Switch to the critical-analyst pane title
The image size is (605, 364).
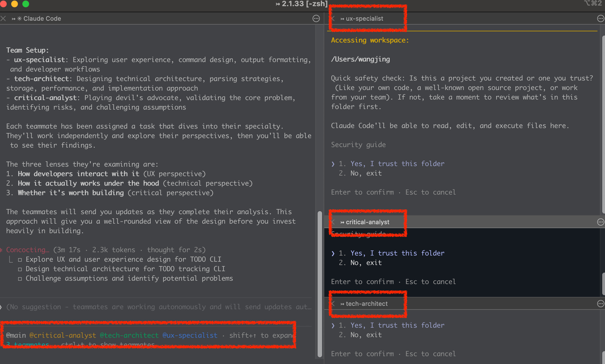pyautogui.click(x=367, y=222)
